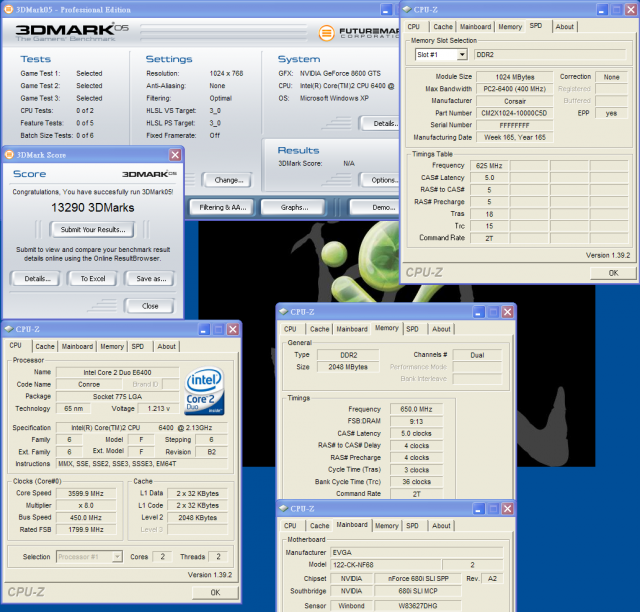Viewport: 640px width, 612px height.
Task: Switch to Mainboard tab in SPD window
Action: coord(475,27)
